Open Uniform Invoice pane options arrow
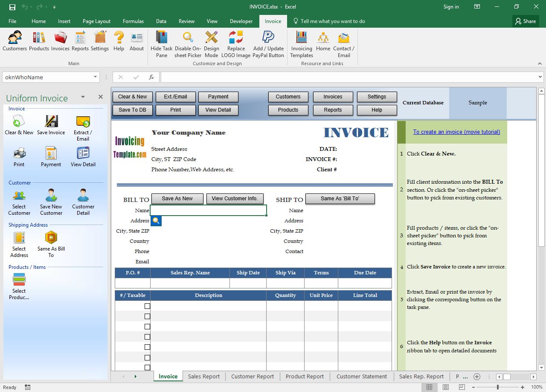This screenshot has width=546, height=392. point(83,97)
